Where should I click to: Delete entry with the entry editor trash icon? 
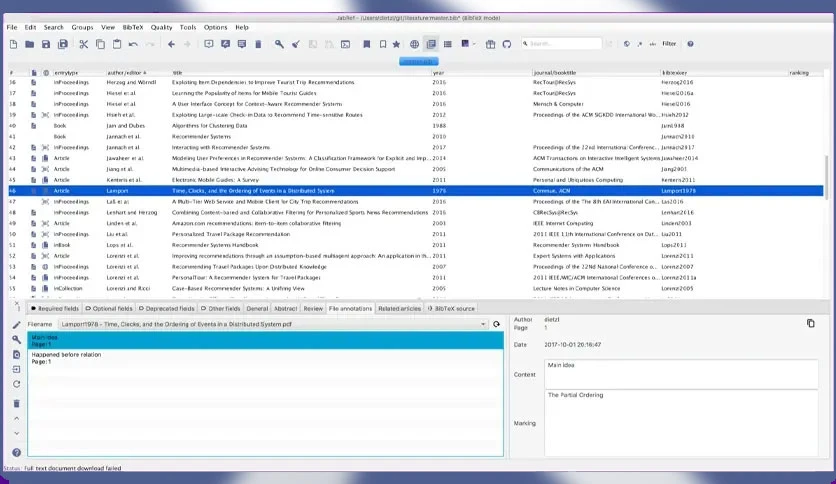17,404
